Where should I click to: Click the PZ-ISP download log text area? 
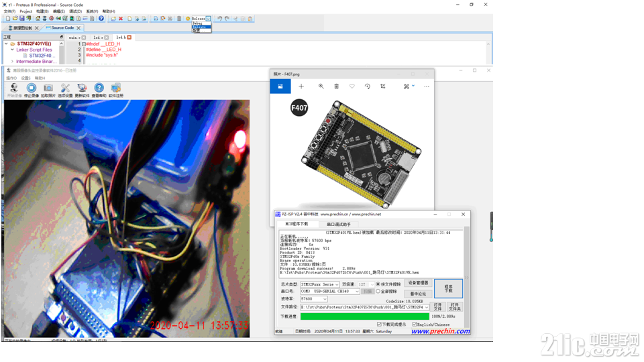click(x=371, y=254)
